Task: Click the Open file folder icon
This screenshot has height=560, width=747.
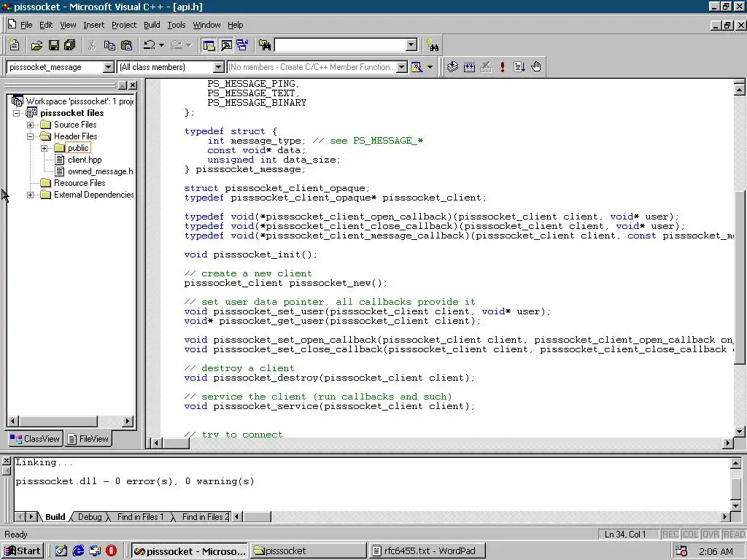Action: point(36,45)
